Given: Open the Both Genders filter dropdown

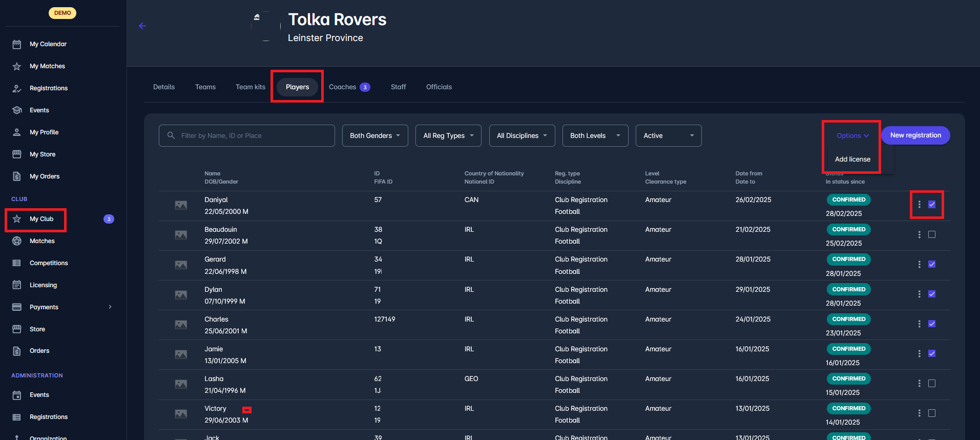Looking at the screenshot, I should click(x=374, y=136).
